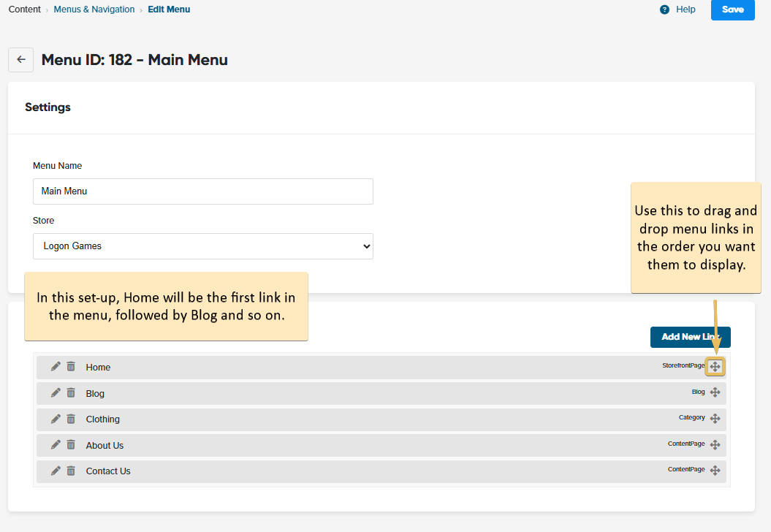771x532 pixels.
Task: Select the Contact Us link name text
Action: [x=108, y=471]
